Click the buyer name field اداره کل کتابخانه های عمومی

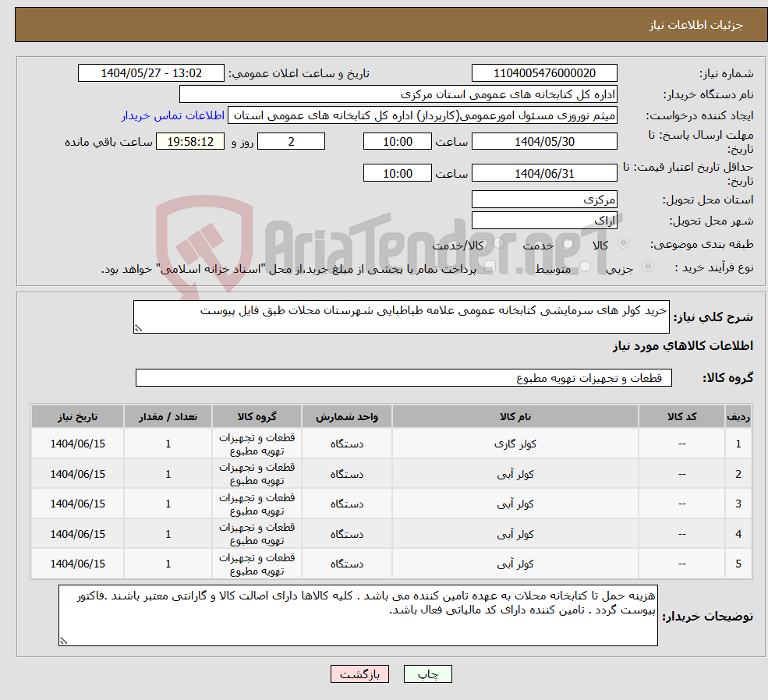[x=398, y=94]
